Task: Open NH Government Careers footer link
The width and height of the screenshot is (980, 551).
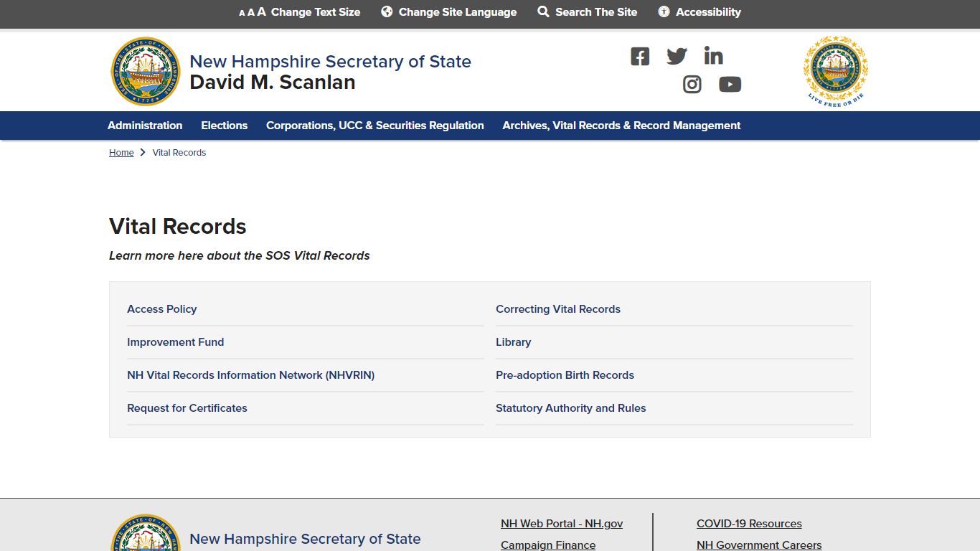Action: pyautogui.click(x=759, y=545)
